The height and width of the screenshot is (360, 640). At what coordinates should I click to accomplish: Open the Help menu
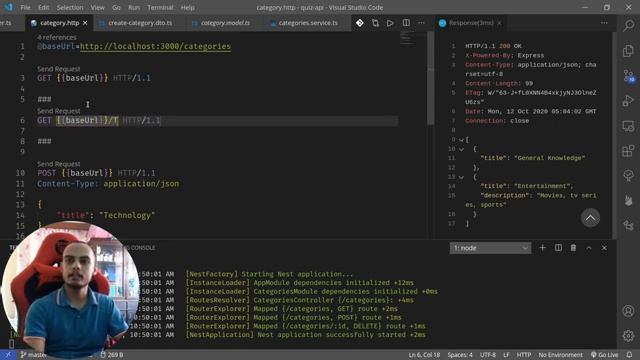tap(187, 7)
